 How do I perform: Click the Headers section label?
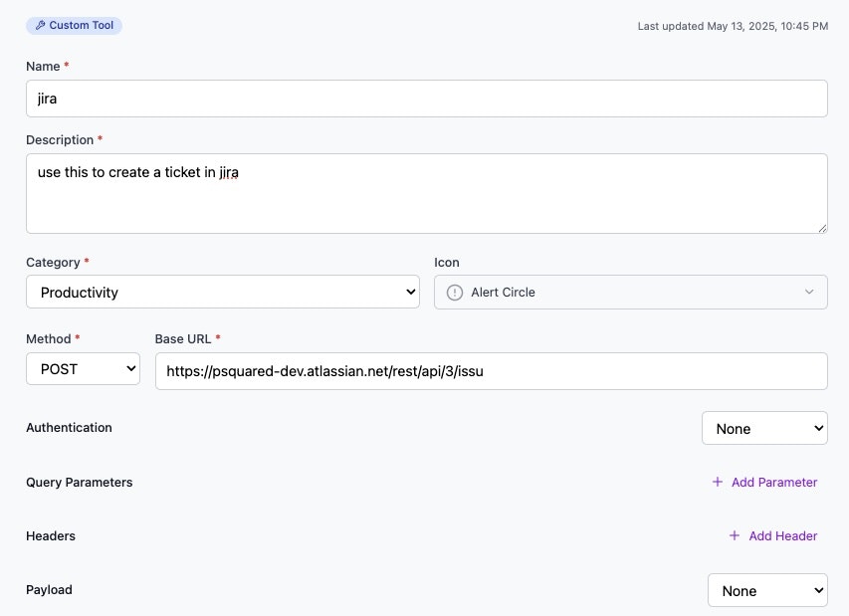click(x=51, y=536)
